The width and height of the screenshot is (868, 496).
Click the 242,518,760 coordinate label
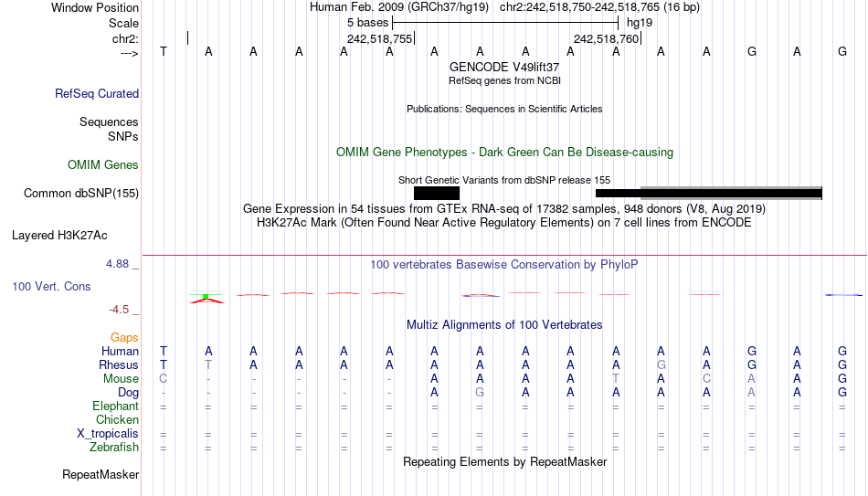(x=606, y=38)
